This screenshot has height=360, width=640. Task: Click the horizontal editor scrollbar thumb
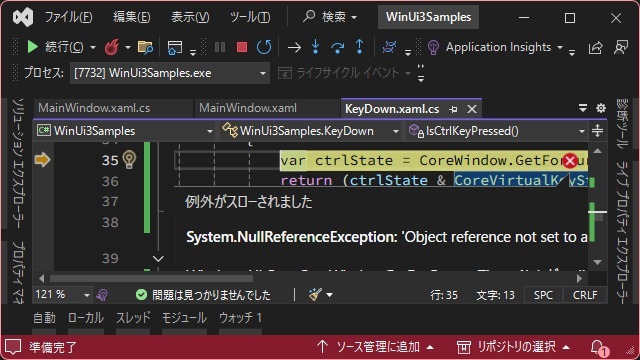coord(151,279)
